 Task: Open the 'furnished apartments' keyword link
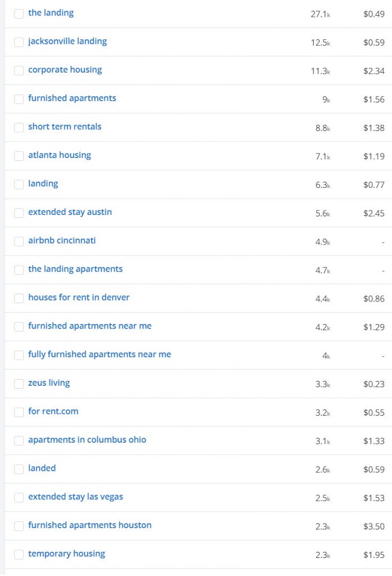(x=72, y=98)
